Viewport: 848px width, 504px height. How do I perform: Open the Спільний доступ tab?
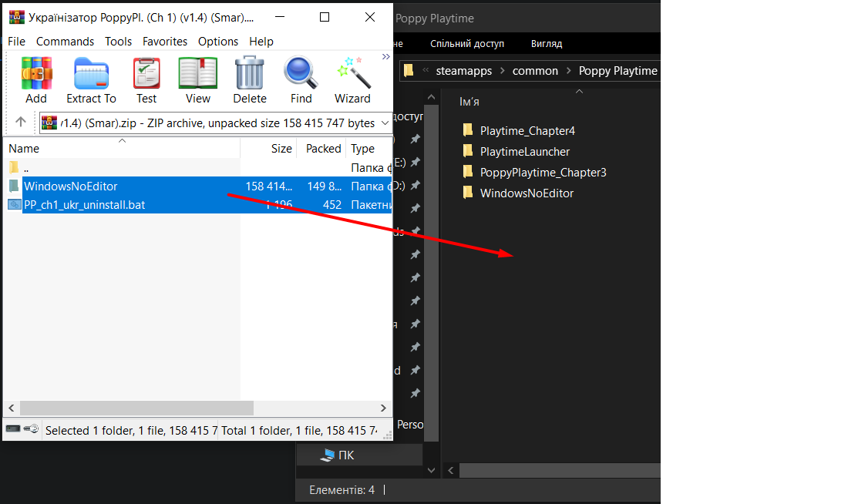tap(466, 44)
